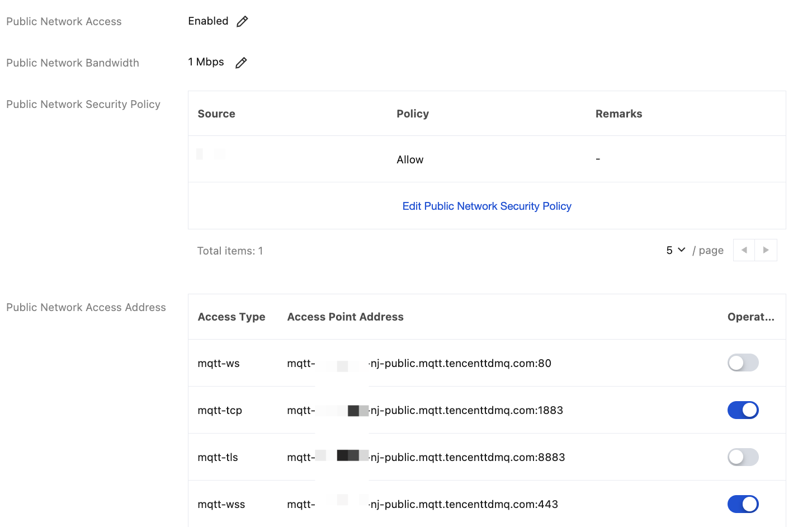
Task: Select the mqtt-tcp address ending in 1883
Action: 425,411
